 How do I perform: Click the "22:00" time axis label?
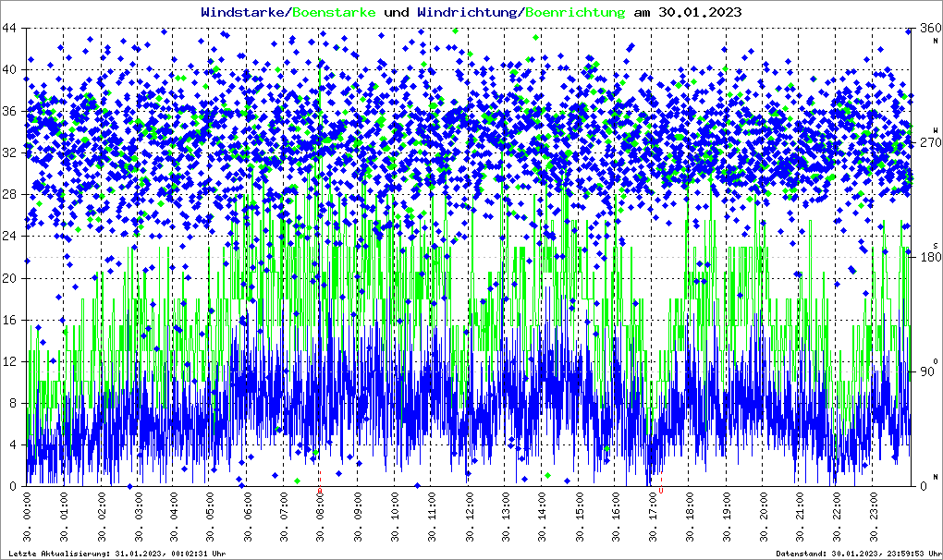[x=838, y=505]
